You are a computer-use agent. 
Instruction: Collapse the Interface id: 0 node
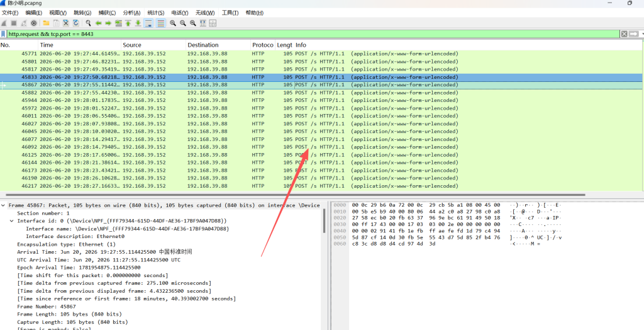pos(13,221)
